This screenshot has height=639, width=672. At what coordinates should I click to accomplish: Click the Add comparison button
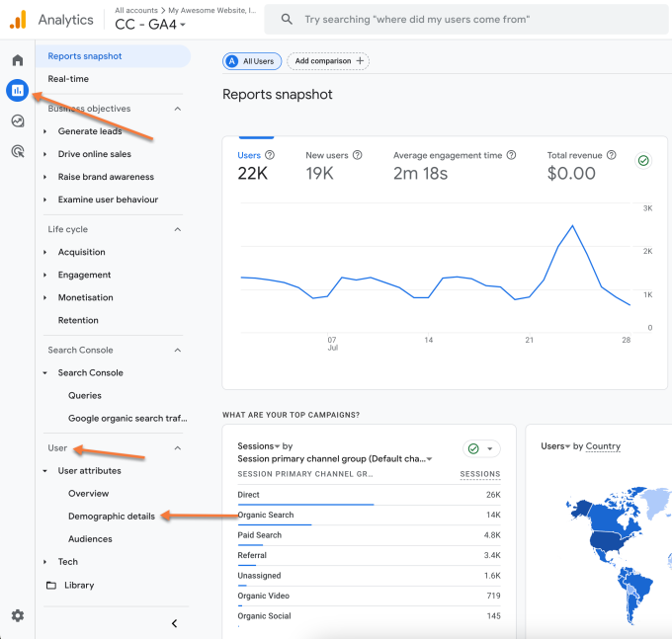coord(328,61)
